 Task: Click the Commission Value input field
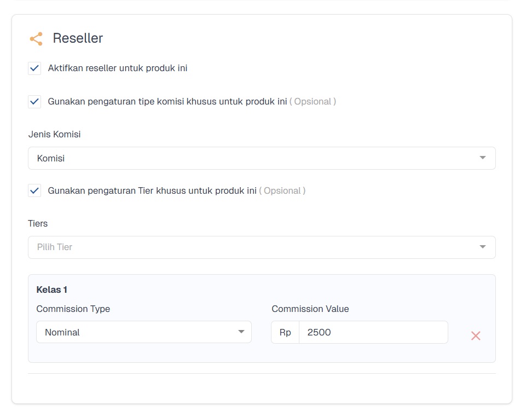pos(373,332)
